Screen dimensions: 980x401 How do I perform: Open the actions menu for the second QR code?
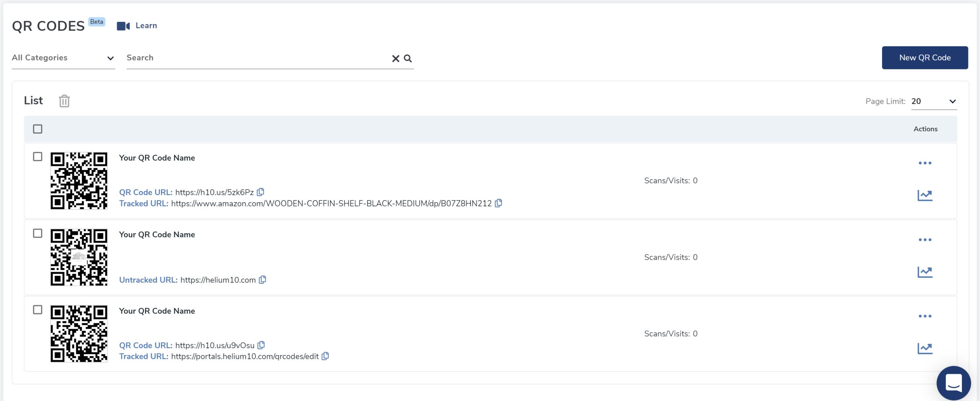[x=924, y=239]
